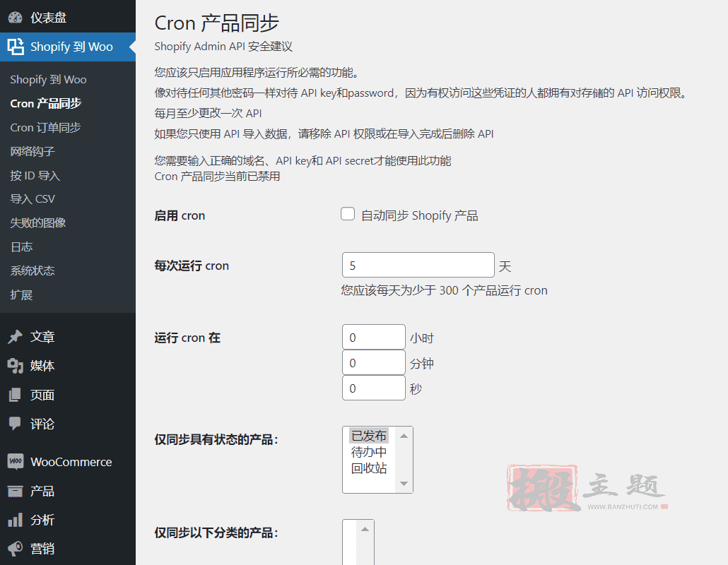Click the 仅同步具有状态的产品 label

tap(216, 439)
